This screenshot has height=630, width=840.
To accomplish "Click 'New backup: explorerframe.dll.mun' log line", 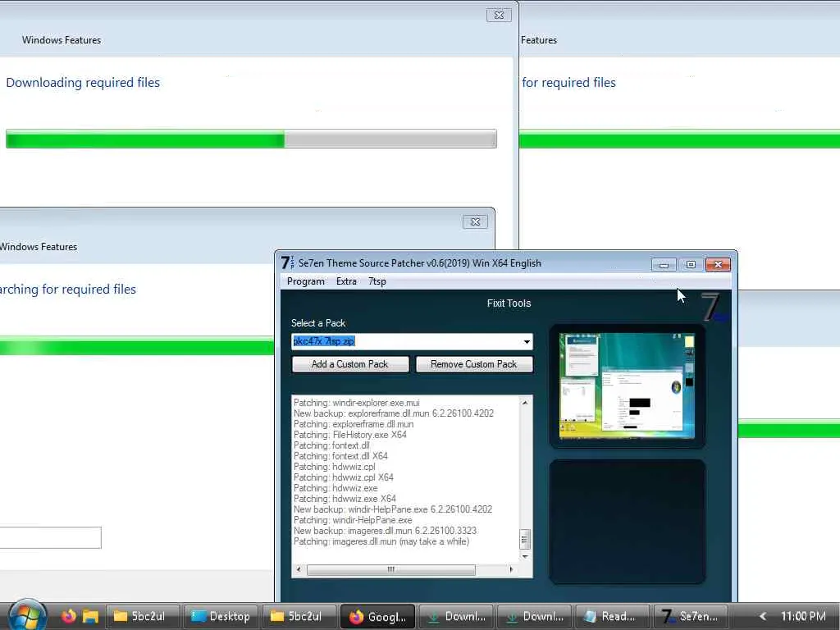I will (394, 413).
